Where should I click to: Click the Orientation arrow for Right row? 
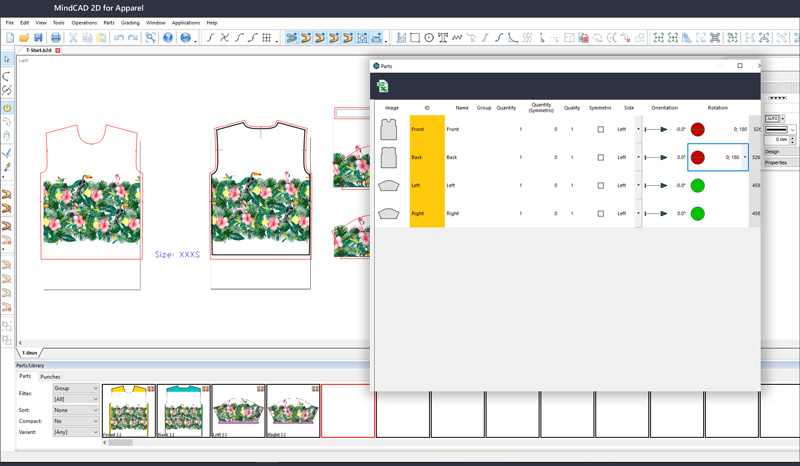pos(656,214)
